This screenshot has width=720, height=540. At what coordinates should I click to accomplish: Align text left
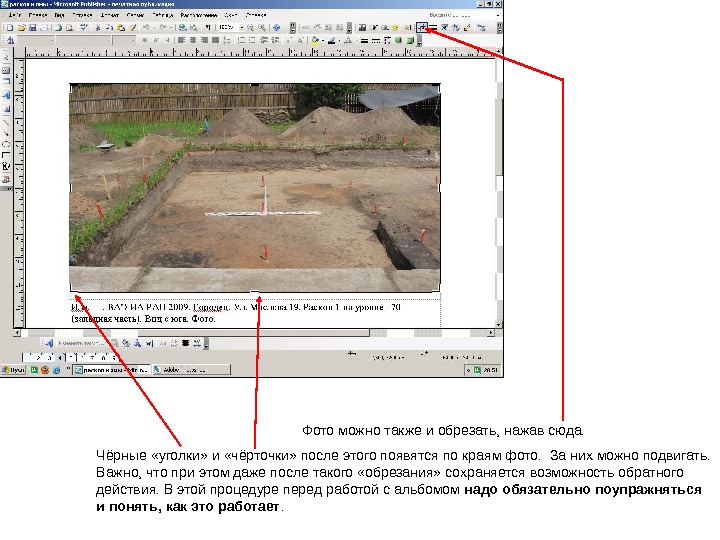coord(181,40)
